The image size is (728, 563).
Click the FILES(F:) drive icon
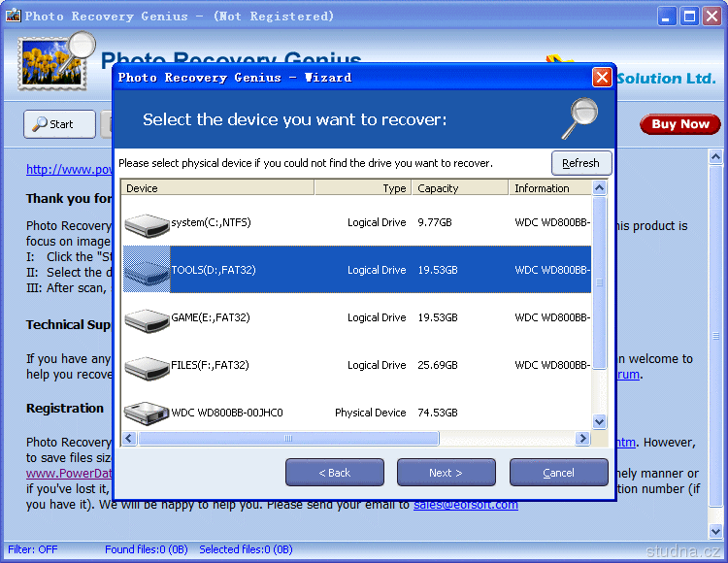pos(147,367)
